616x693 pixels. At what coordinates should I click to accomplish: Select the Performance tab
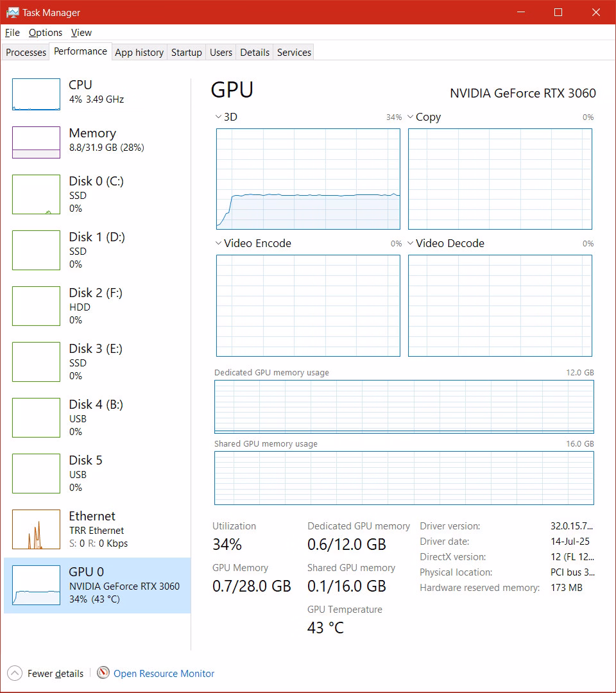pos(80,51)
